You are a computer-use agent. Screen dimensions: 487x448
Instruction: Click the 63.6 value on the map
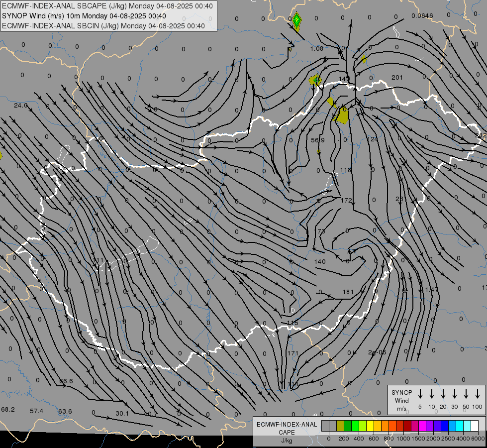point(65,412)
